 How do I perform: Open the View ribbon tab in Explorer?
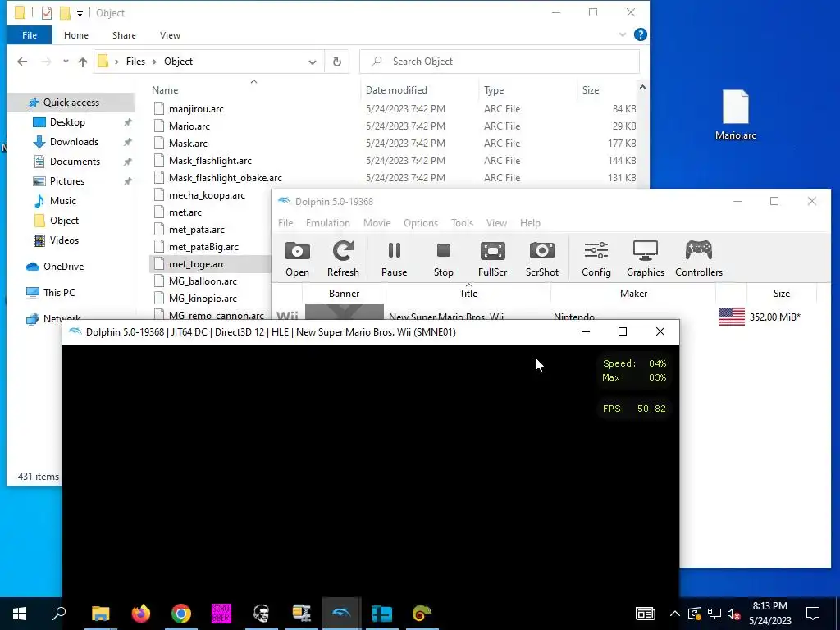(170, 35)
